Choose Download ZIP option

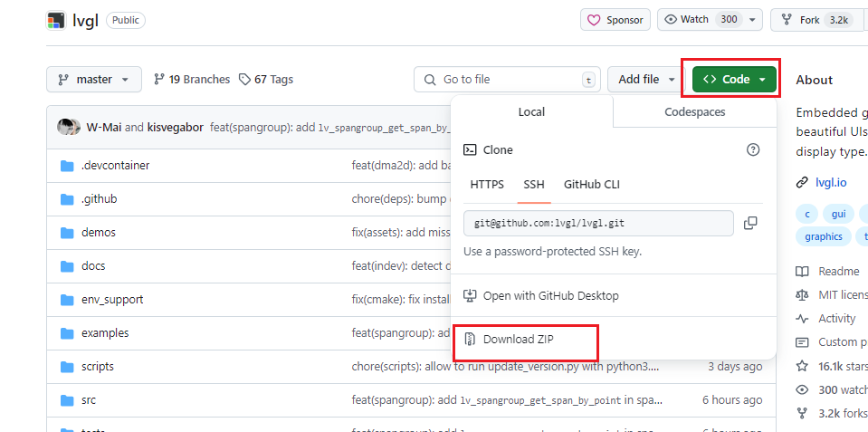510,339
